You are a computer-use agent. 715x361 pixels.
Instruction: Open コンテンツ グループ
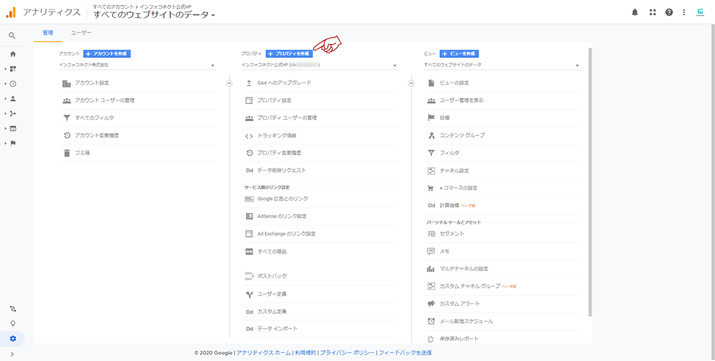(x=502, y=135)
